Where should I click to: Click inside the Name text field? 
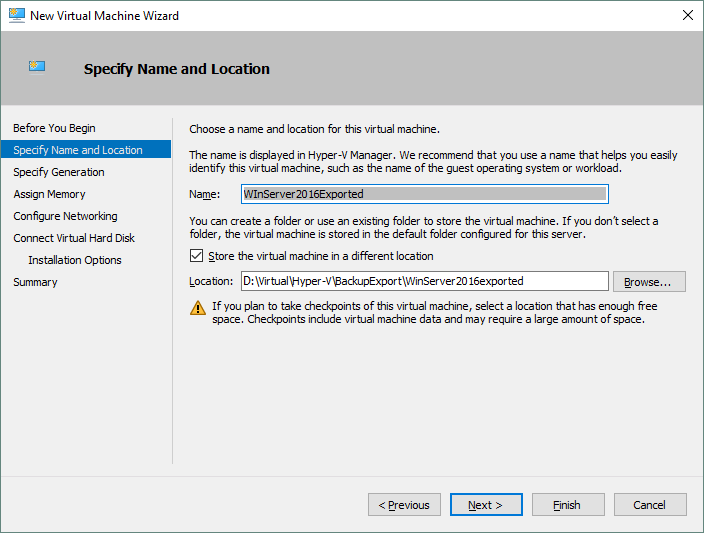point(424,194)
